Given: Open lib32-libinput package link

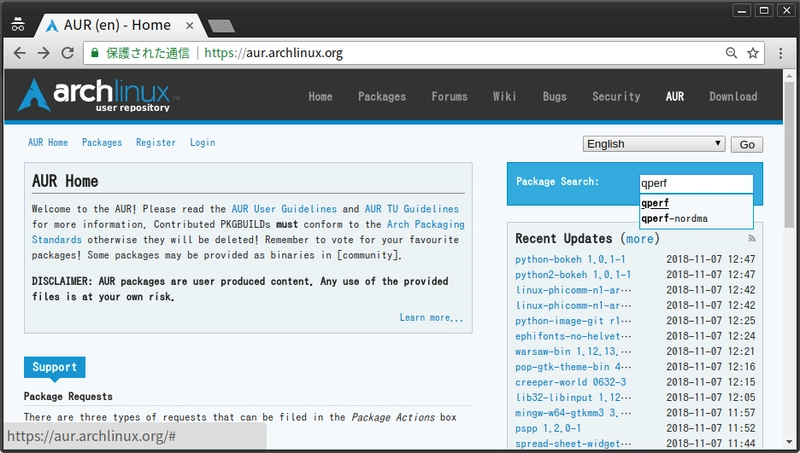Looking at the screenshot, I should pos(573,397).
